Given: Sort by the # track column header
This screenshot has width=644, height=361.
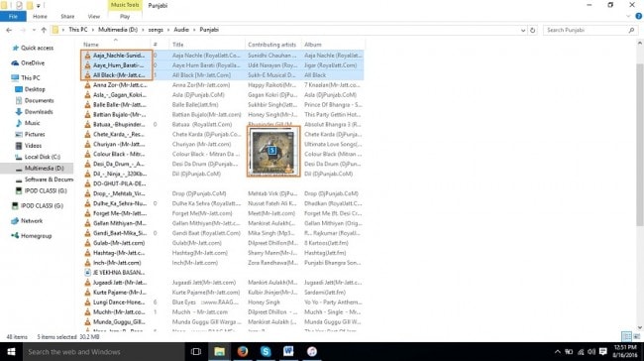Looking at the screenshot, I should [156, 45].
